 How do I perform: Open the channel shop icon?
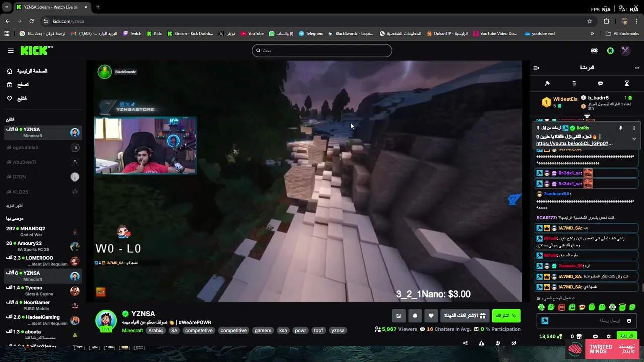(x=579, y=337)
